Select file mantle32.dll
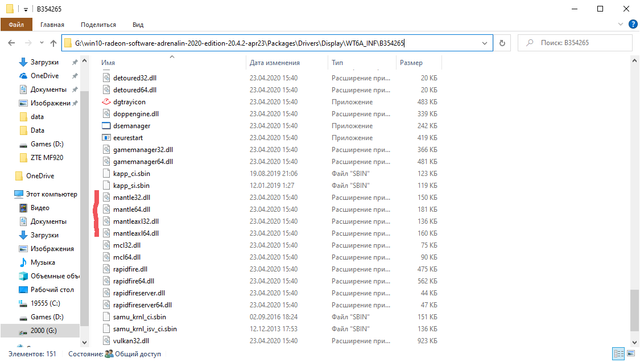Image resolution: width=640 pixels, height=361 pixels. click(x=131, y=198)
